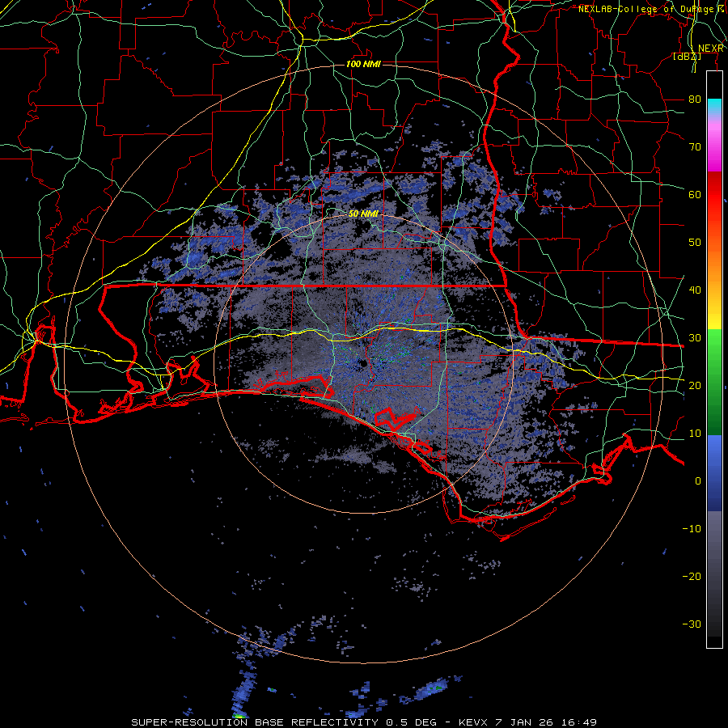This screenshot has height=728, width=728.
Task: Click the 40 value on the dBZ scale
Action: (x=695, y=290)
